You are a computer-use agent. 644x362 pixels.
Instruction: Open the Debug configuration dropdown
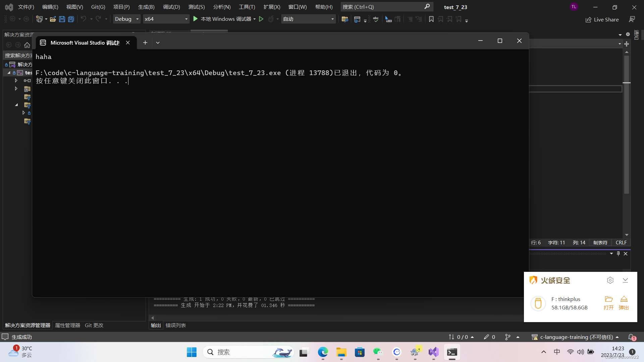(137, 19)
